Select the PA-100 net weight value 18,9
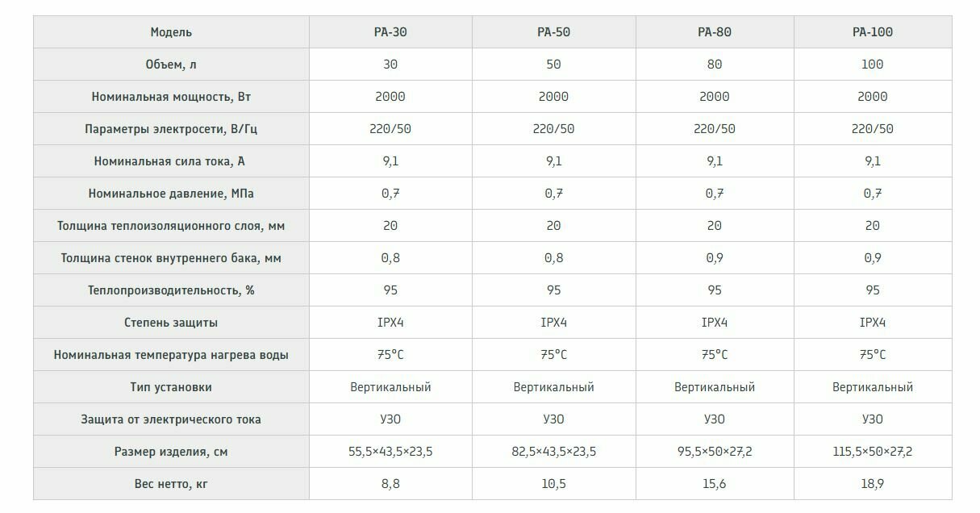Image resolution: width=980 pixels, height=513 pixels. pos(873,484)
